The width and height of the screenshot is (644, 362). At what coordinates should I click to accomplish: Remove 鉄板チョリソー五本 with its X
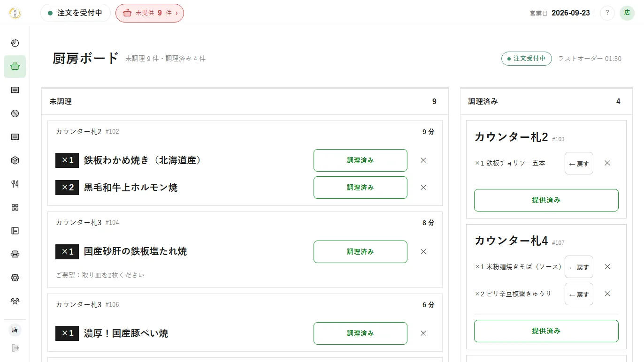[x=607, y=163]
